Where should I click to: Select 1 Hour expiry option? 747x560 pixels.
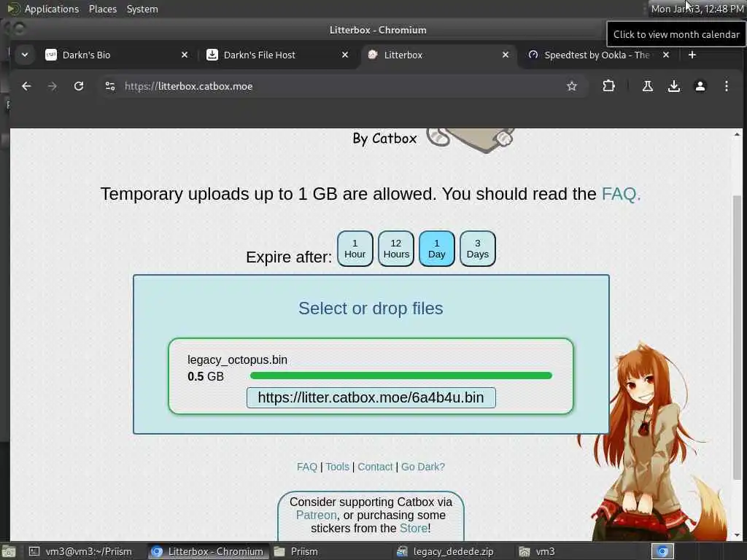(x=355, y=249)
